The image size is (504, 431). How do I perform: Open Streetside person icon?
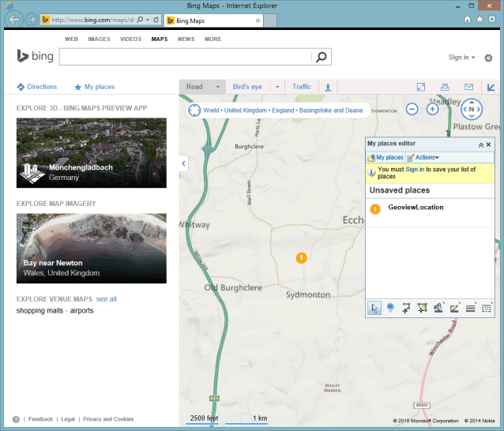tap(328, 87)
